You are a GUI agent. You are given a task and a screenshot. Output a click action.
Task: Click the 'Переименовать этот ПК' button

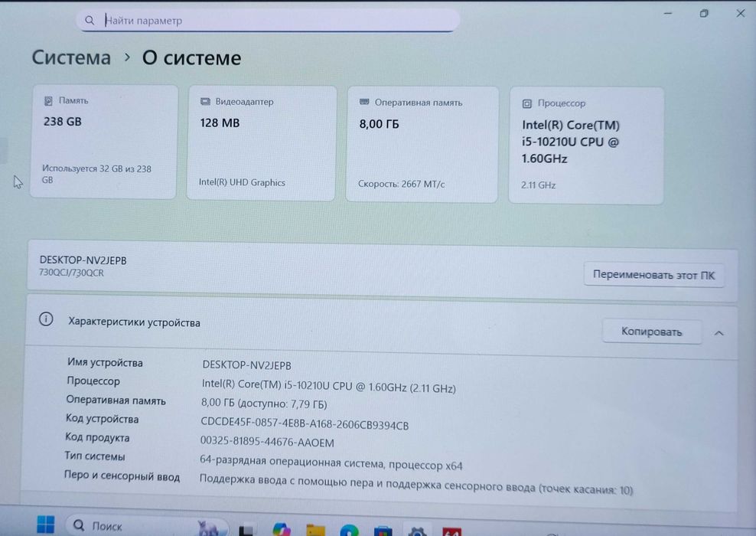pos(653,275)
